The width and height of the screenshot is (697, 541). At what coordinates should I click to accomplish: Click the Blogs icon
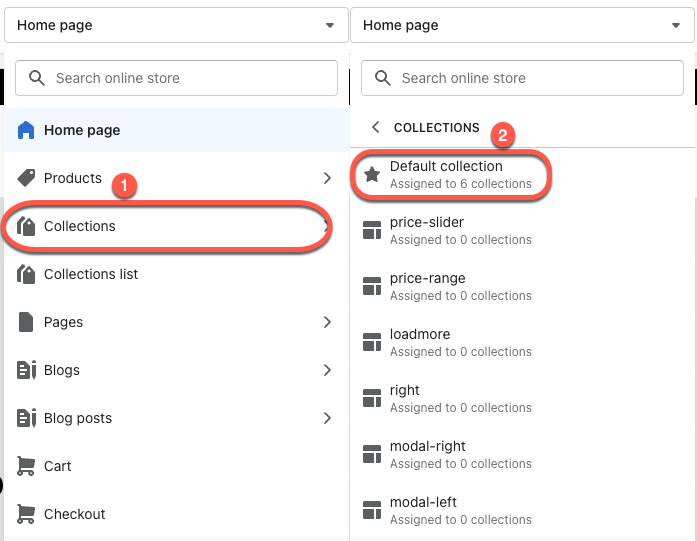(x=26, y=370)
